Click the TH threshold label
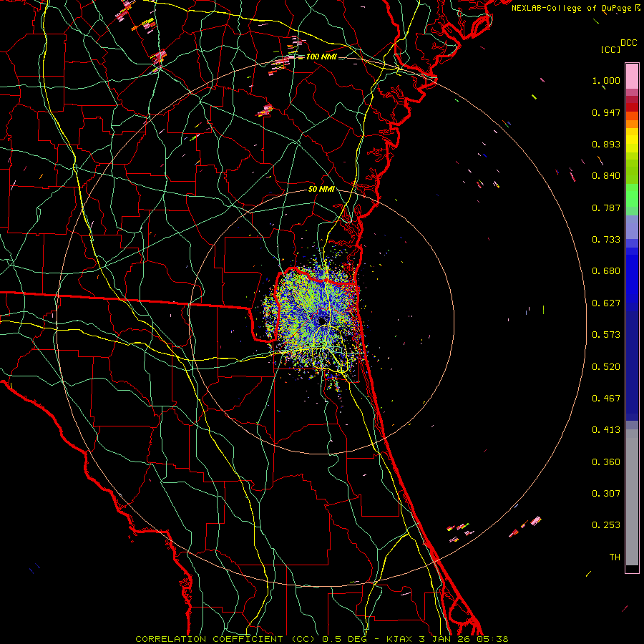644x644 pixels. [x=615, y=557]
